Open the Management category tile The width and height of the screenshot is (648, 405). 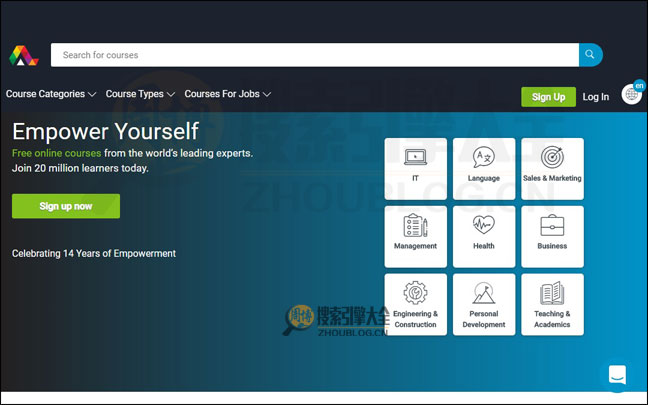pos(416,236)
